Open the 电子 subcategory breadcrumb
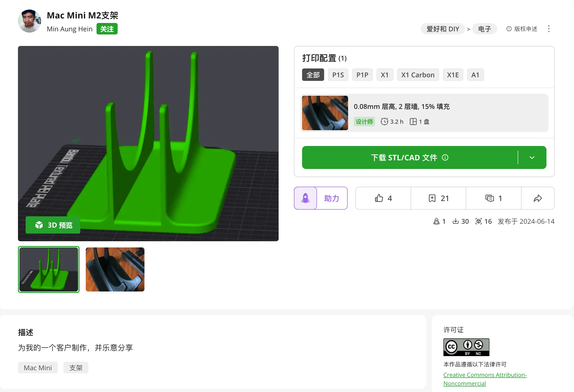The width and height of the screenshot is (574, 392). click(x=484, y=29)
